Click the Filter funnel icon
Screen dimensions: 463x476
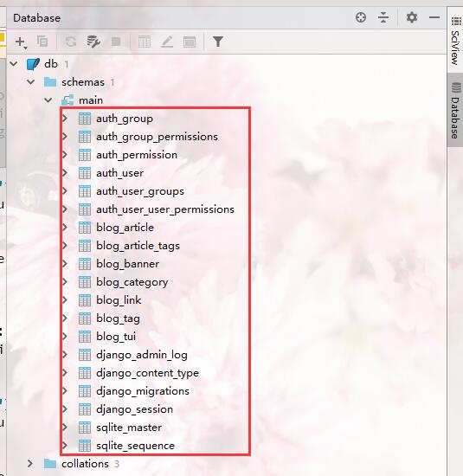click(218, 42)
